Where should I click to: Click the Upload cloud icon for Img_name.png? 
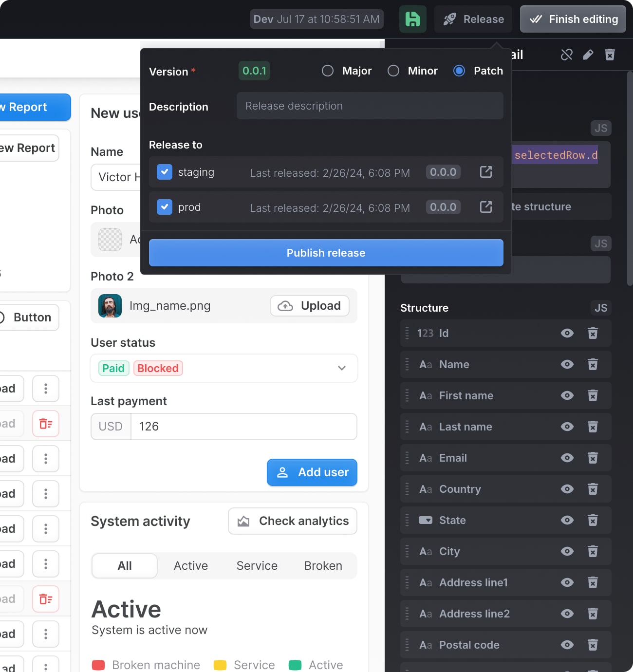[285, 306]
